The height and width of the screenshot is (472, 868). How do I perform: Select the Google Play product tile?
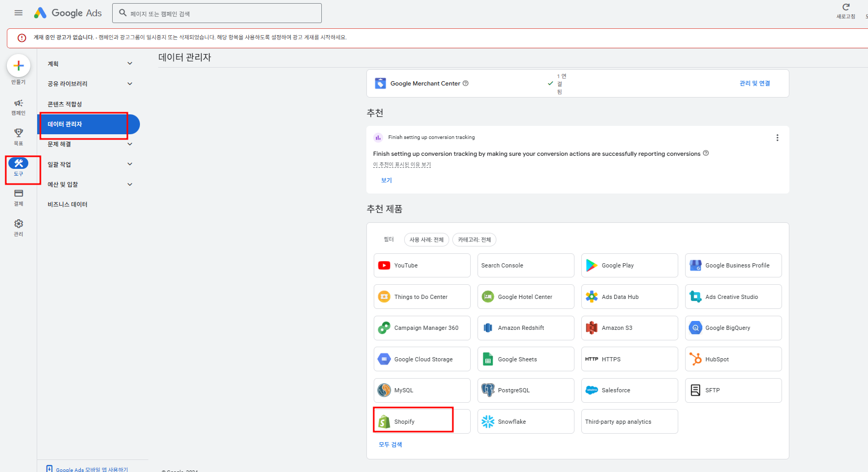(x=630, y=265)
